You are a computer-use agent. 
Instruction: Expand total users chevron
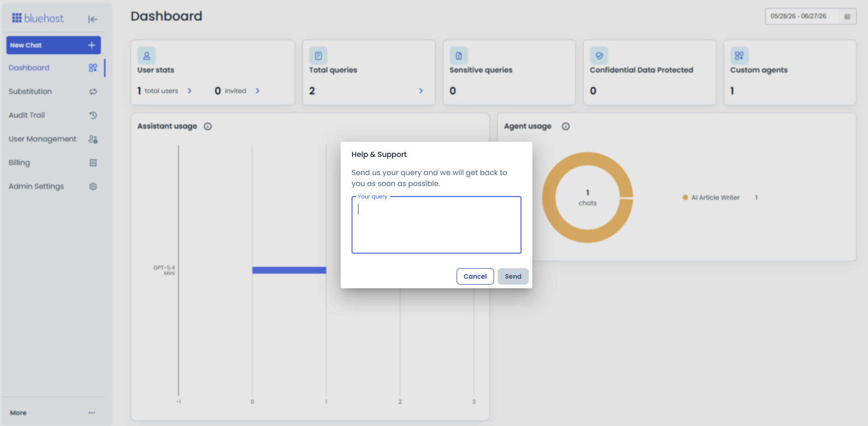coord(189,91)
